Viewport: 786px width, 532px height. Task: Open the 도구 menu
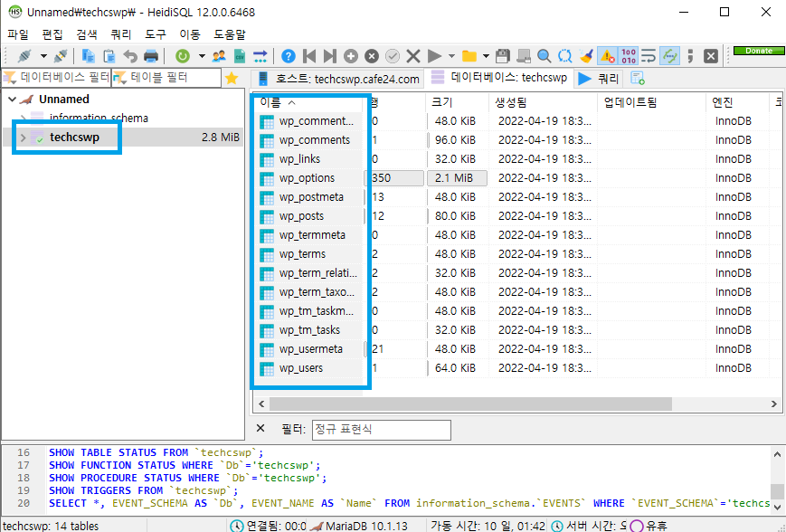pos(155,30)
